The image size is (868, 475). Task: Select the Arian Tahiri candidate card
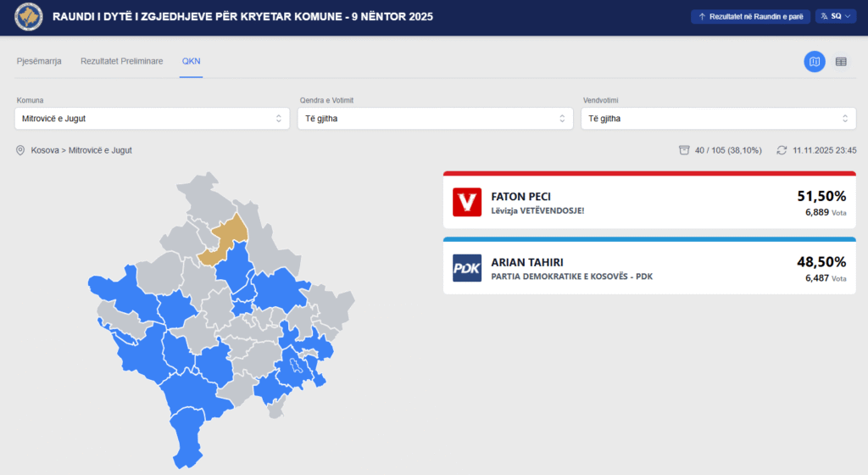pyautogui.click(x=648, y=268)
